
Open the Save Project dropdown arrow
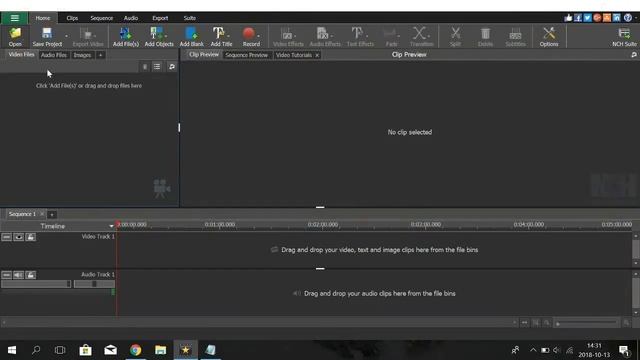[66, 36]
